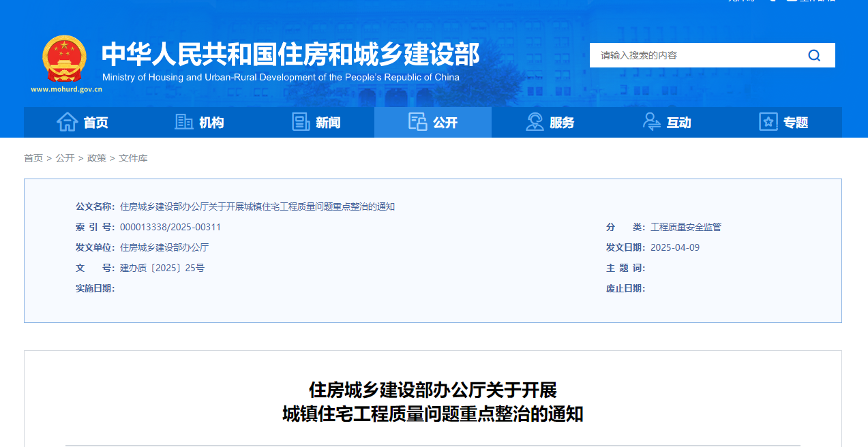This screenshot has height=447, width=868.
Task: Focus the 请输入搜索的内容 search box
Action: [x=695, y=55]
